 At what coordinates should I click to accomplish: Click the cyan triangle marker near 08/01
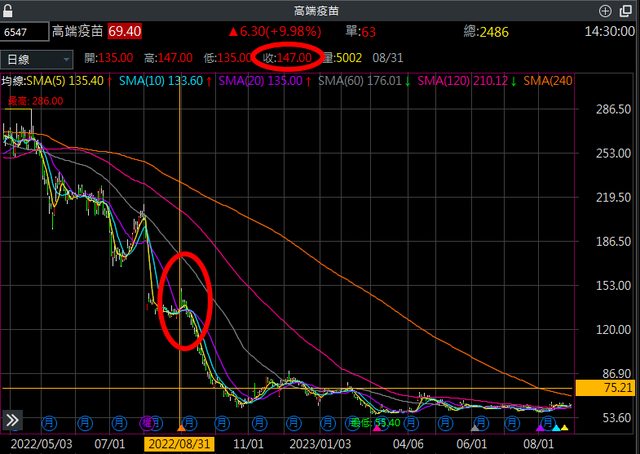pos(556,426)
